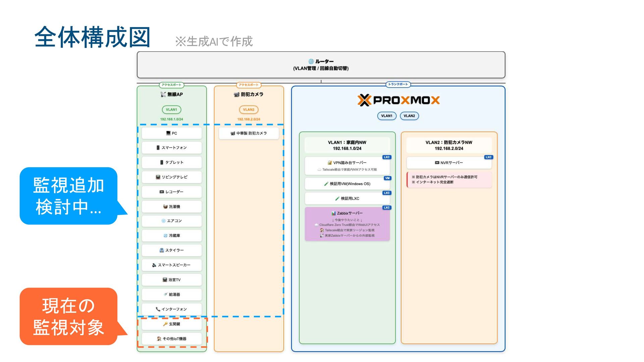
Task: Click the key icon on 玄関鍵
Action: (165, 324)
